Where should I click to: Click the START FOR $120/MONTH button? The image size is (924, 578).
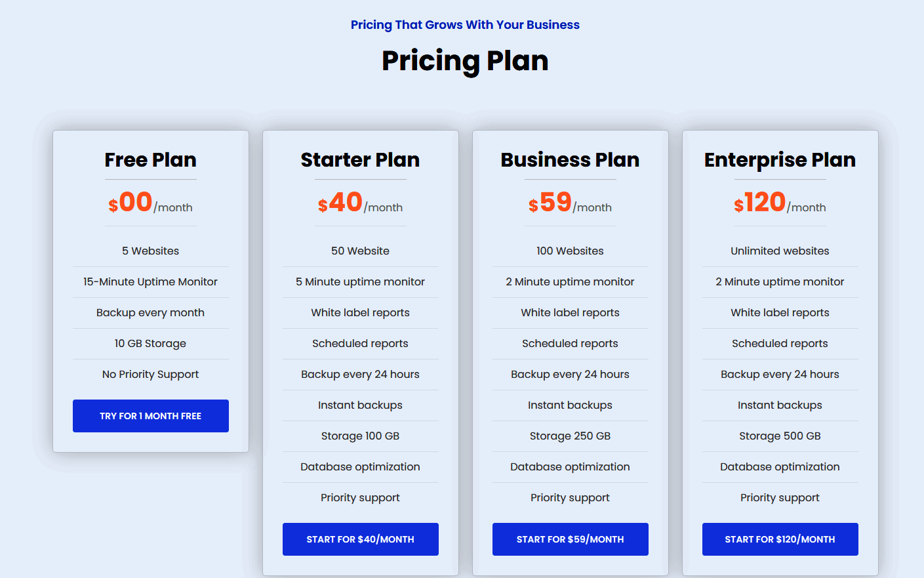pyautogui.click(x=780, y=539)
